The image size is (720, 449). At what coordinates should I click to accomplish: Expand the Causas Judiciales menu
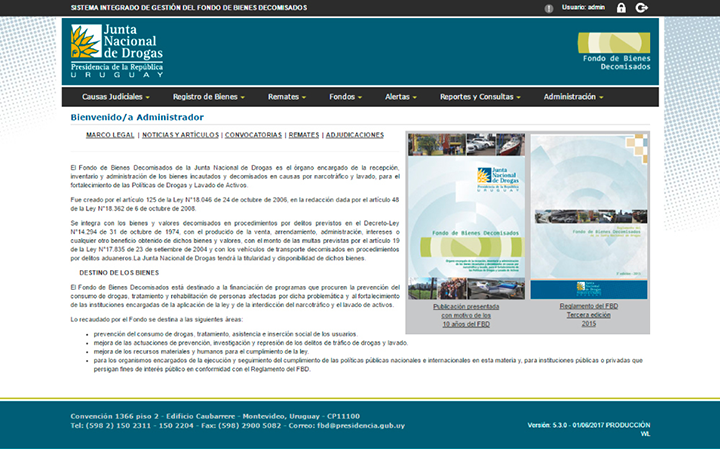tap(115, 97)
